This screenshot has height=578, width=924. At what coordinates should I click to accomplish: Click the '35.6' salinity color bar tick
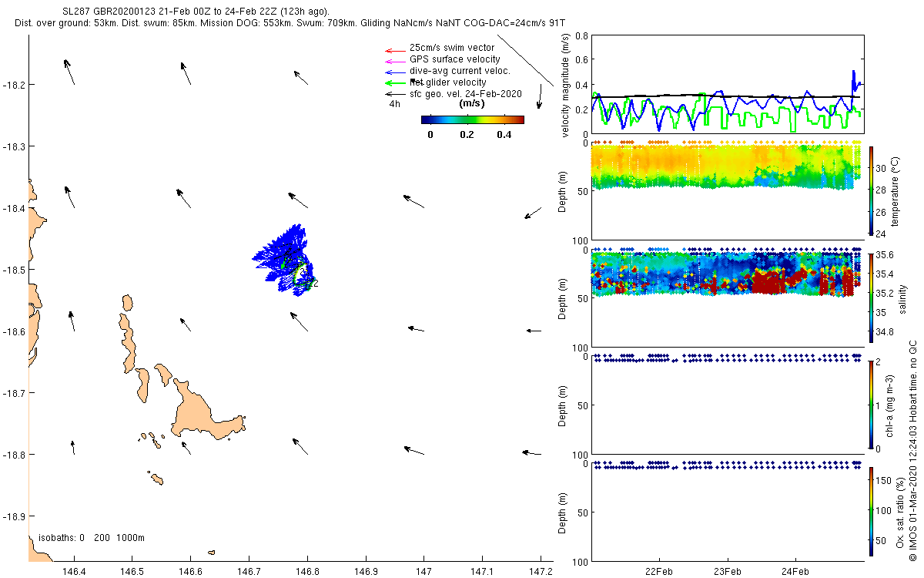886,255
